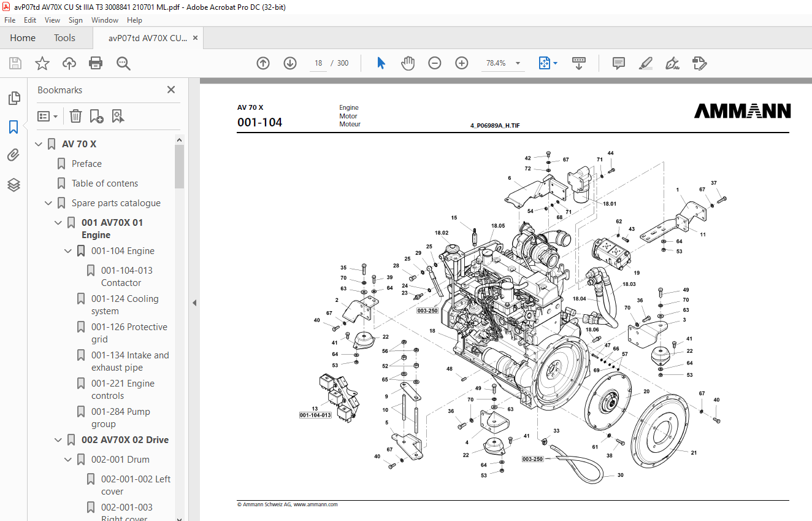Click the Save file icon
812x521 pixels.
pos(15,63)
